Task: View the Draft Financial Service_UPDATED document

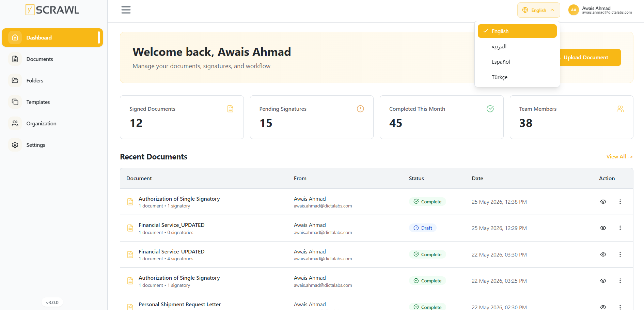Action: (x=603, y=228)
